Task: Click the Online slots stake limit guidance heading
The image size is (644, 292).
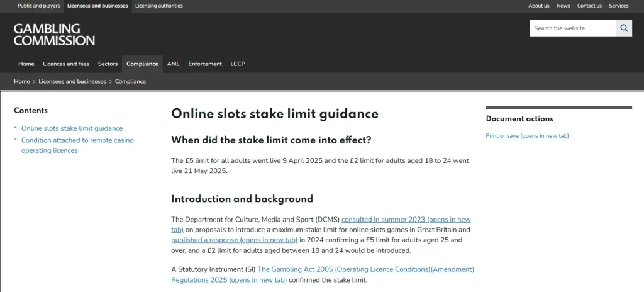Action: pos(275,114)
